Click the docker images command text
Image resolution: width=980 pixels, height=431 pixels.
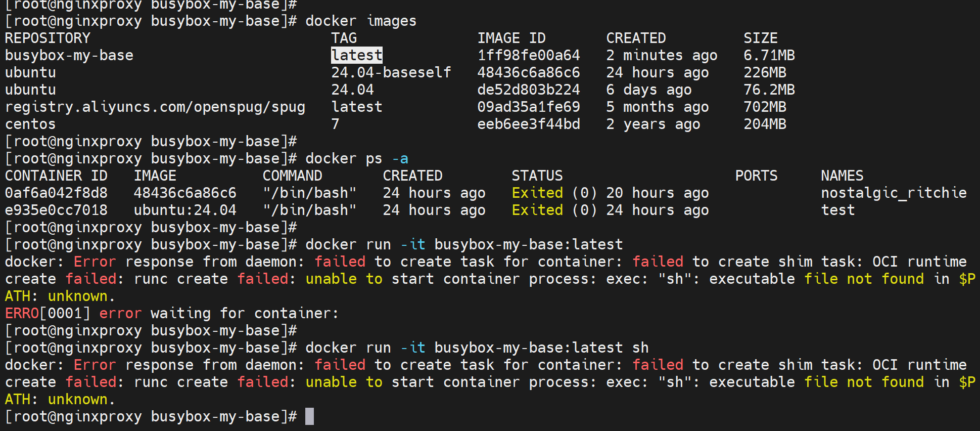click(361, 21)
